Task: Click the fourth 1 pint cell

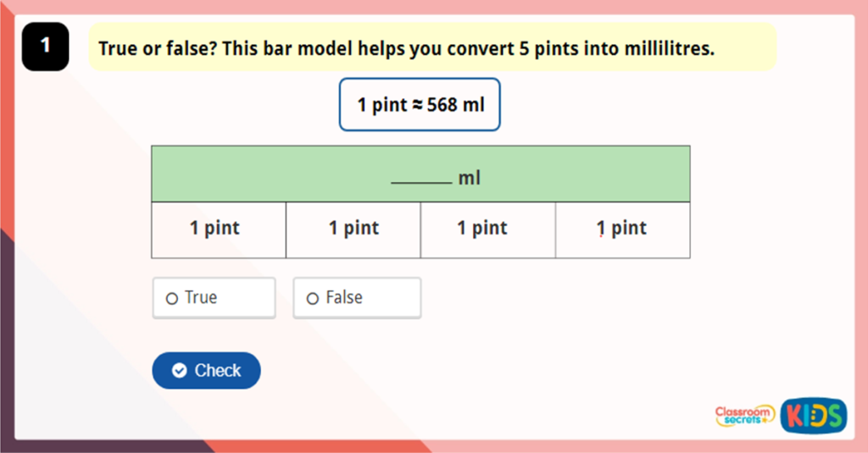Action: [622, 229]
